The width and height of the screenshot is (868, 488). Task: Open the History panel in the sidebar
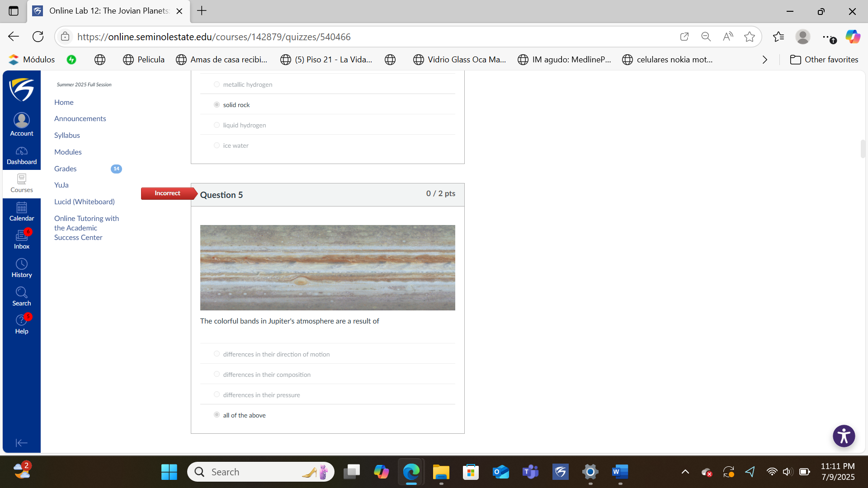21,268
